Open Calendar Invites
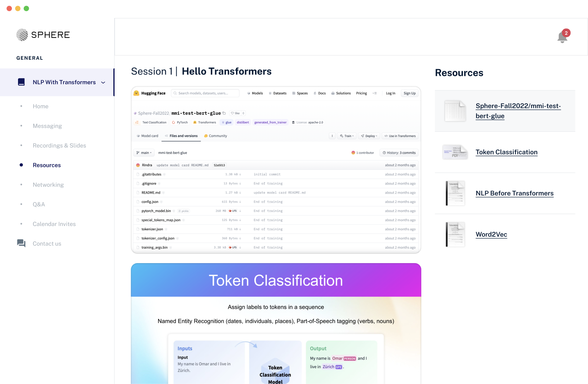The width and height of the screenshot is (588, 384). point(54,224)
